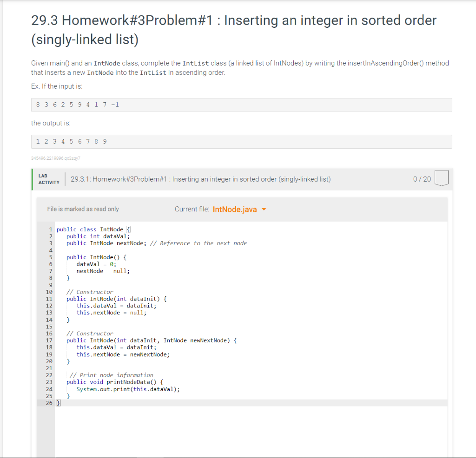The image size is (476, 458).
Task: Click inside the code editor on line 1
Action: (x=93, y=229)
